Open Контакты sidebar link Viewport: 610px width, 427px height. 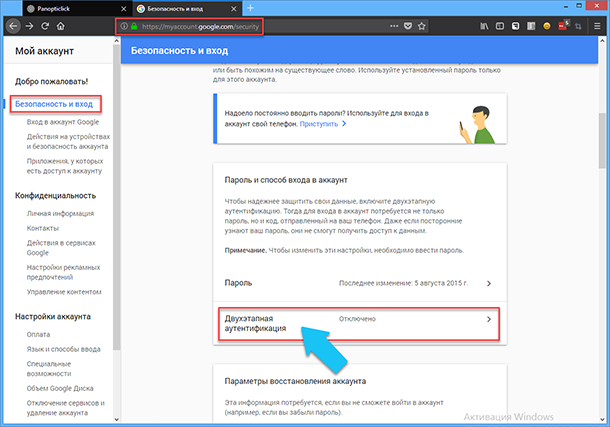point(43,228)
